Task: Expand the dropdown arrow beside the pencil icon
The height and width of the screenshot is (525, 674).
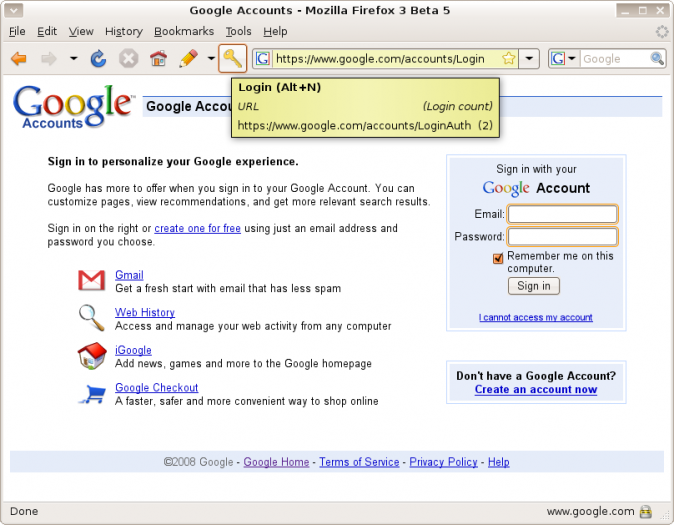Action: click(x=211, y=58)
